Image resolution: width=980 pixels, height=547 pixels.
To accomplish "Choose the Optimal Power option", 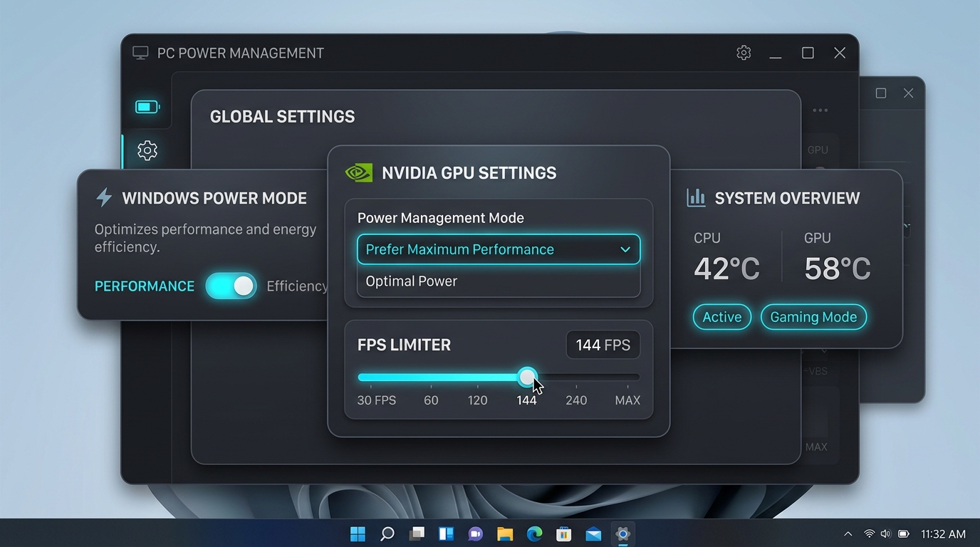I will tap(499, 281).
